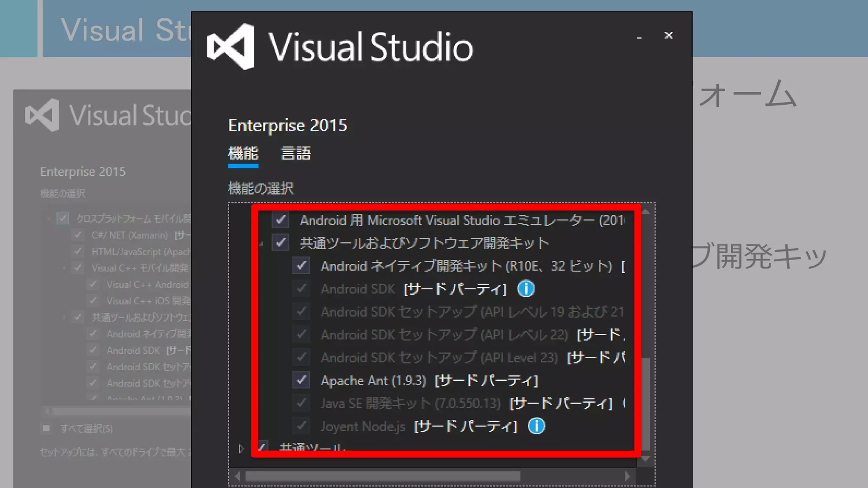Click Visual Studio logo in dimmed background window

[42, 115]
